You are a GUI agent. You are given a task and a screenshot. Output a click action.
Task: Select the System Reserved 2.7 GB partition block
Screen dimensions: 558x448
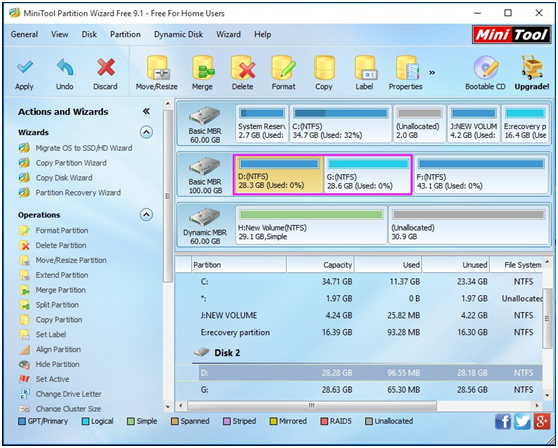tap(262, 124)
